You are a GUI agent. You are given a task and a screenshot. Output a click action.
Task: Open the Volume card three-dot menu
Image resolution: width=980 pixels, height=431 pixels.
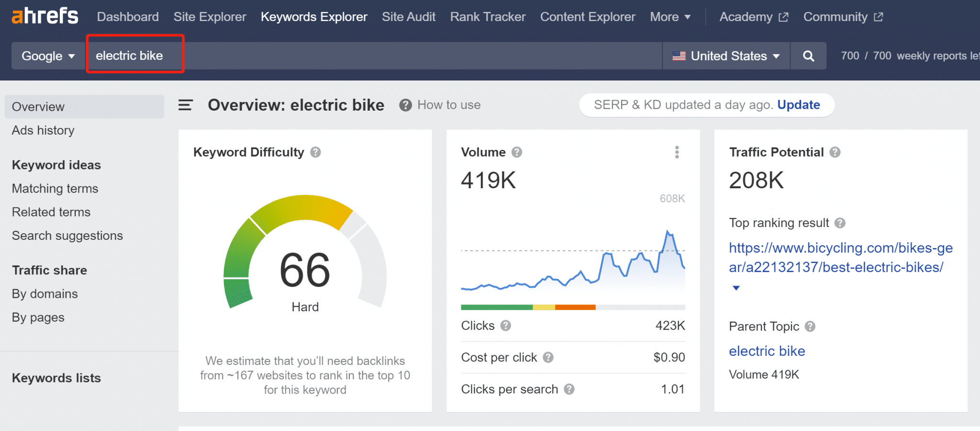pos(677,152)
